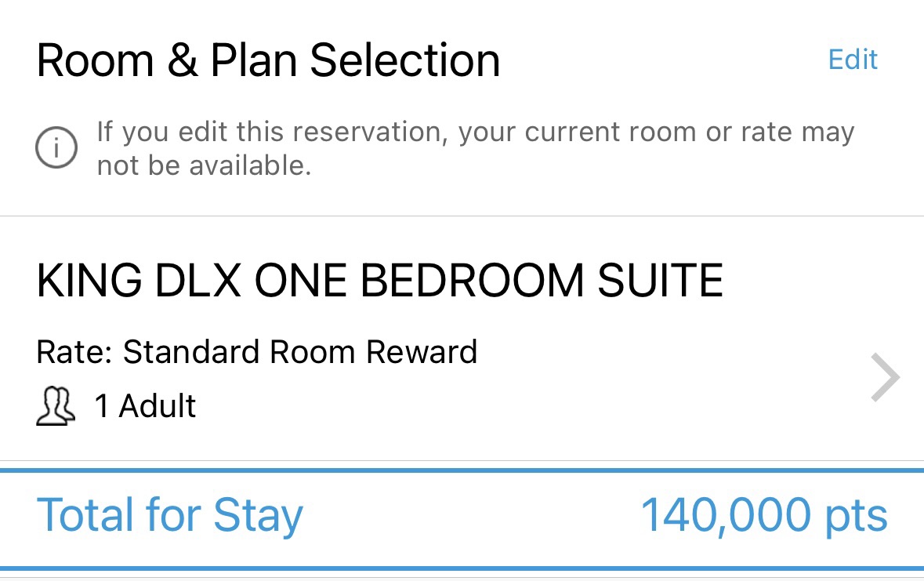This screenshot has width=924, height=581.
Task: Tap the Edit link
Action: pyautogui.click(x=853, y=60)
